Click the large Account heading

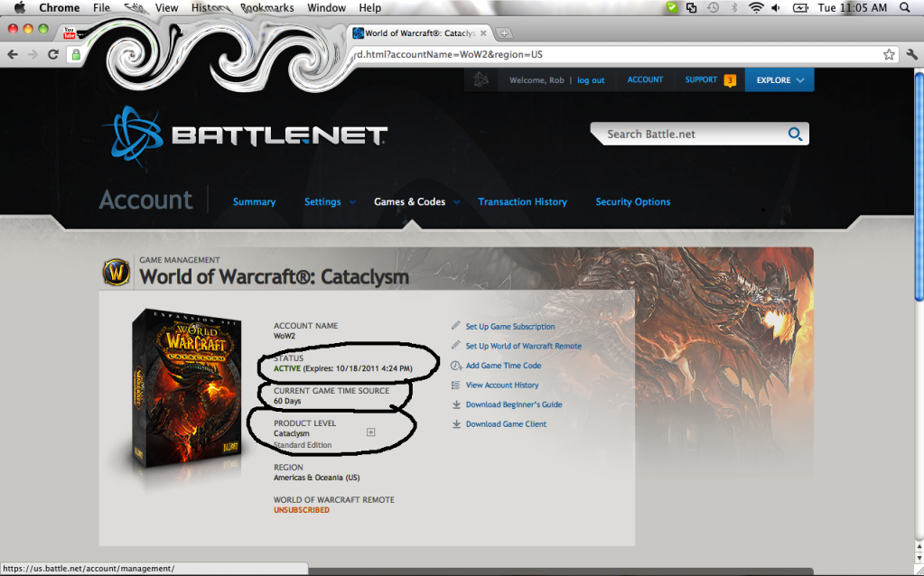(x=145, y=200)
